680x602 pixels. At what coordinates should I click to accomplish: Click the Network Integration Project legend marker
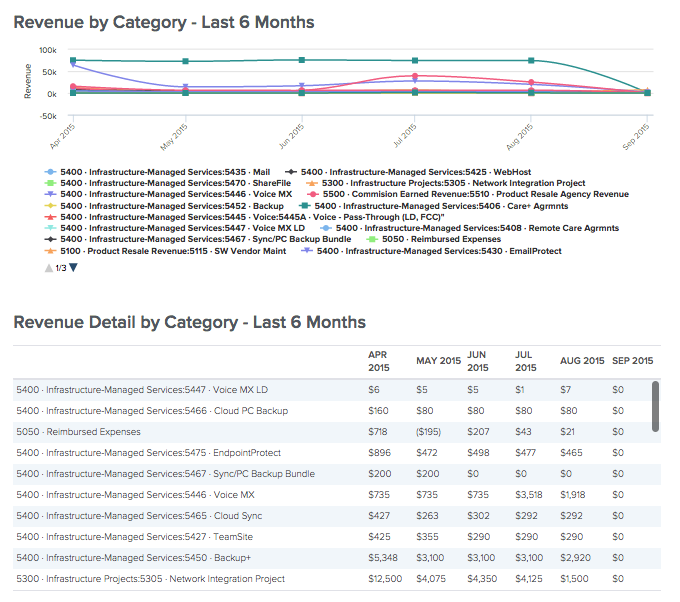point(311,183)
